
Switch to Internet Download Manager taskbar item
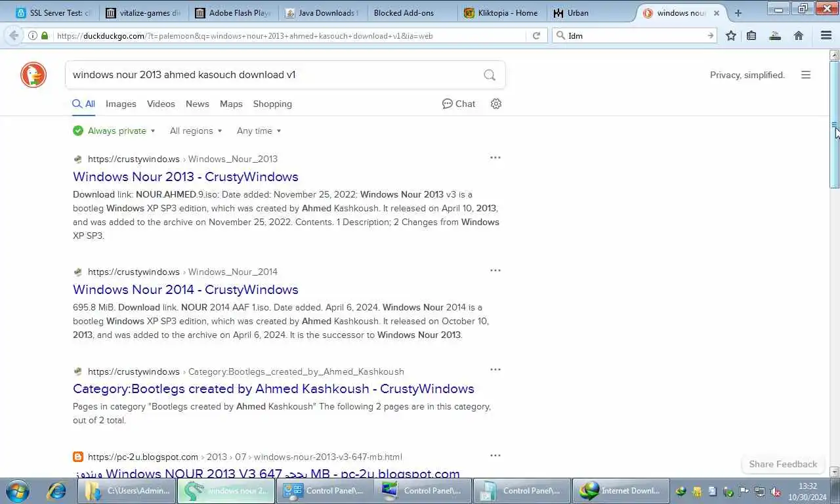(x=621, y=490)
